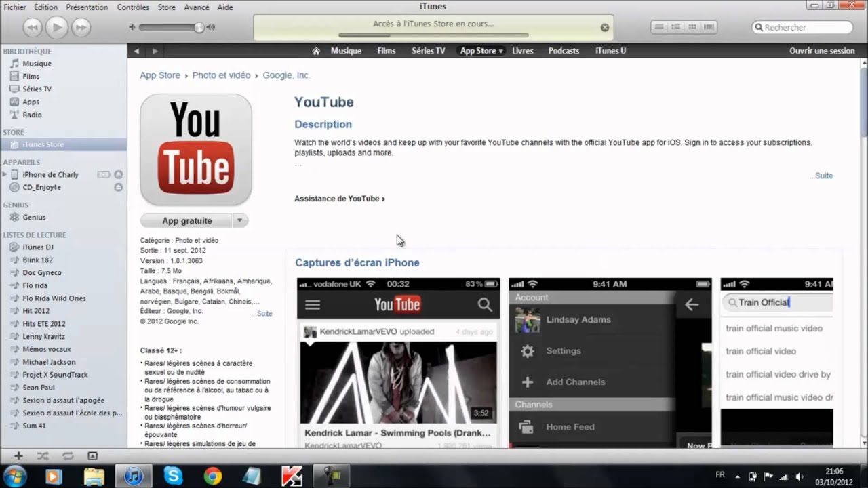Open Google Chrome from the taskbar
Screen dimensions: 868x488
[212, 476]
